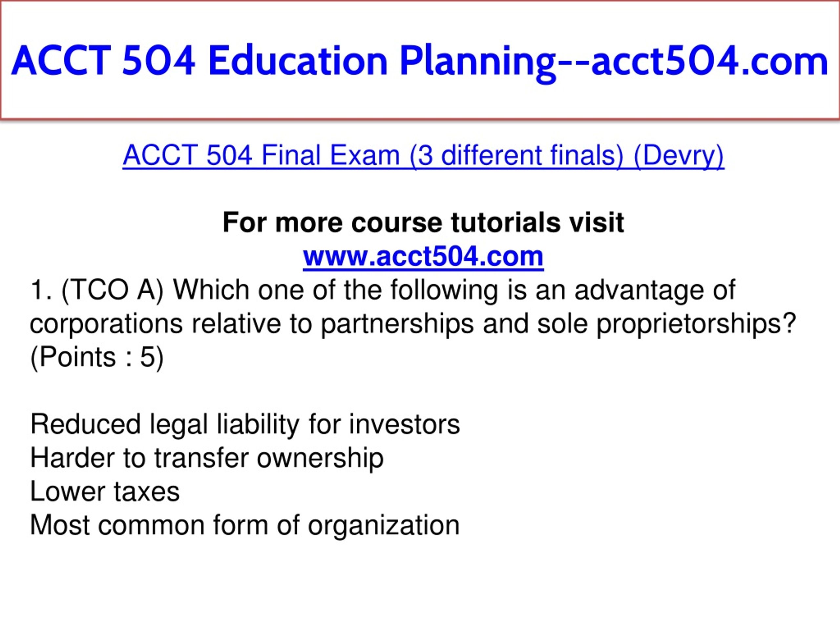
Task: Click the word 'Education' in the heading
Action: coord(298,61)
